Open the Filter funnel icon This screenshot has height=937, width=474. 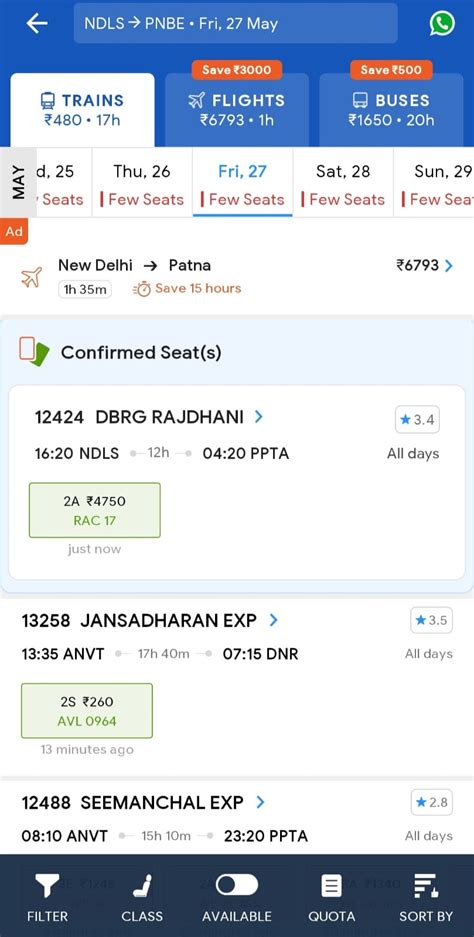pyautogui.click(x=47, y=886)
